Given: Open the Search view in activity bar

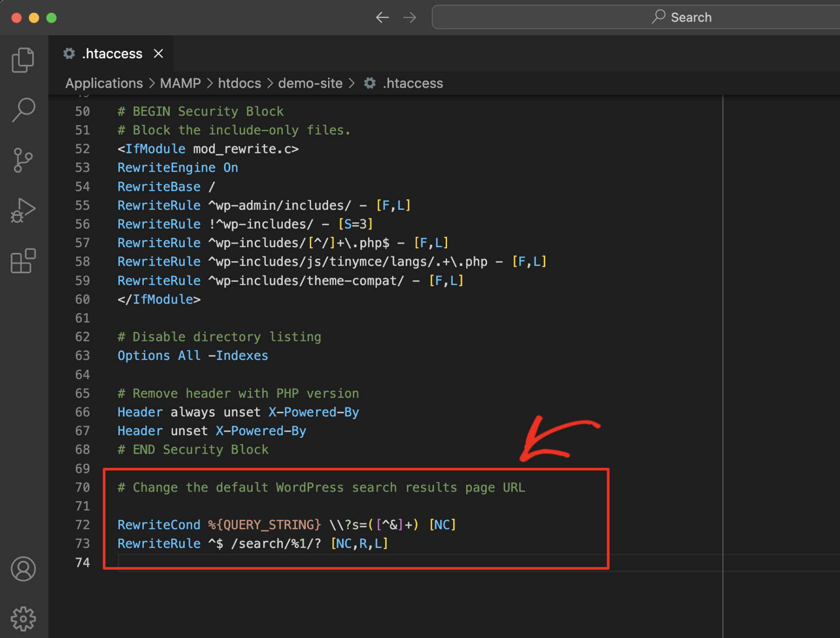Looking at the screenshot, I should (x=23, y=110).
